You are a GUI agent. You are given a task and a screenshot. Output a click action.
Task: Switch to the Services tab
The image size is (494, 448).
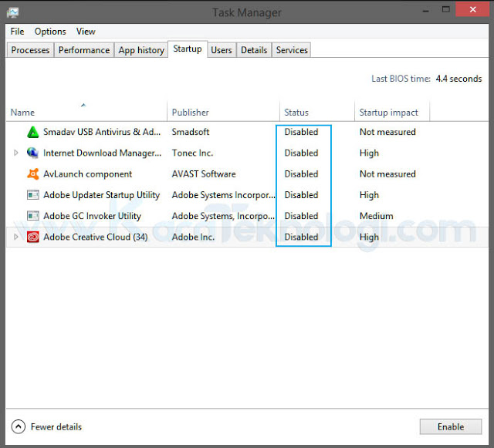pos(292,50)
